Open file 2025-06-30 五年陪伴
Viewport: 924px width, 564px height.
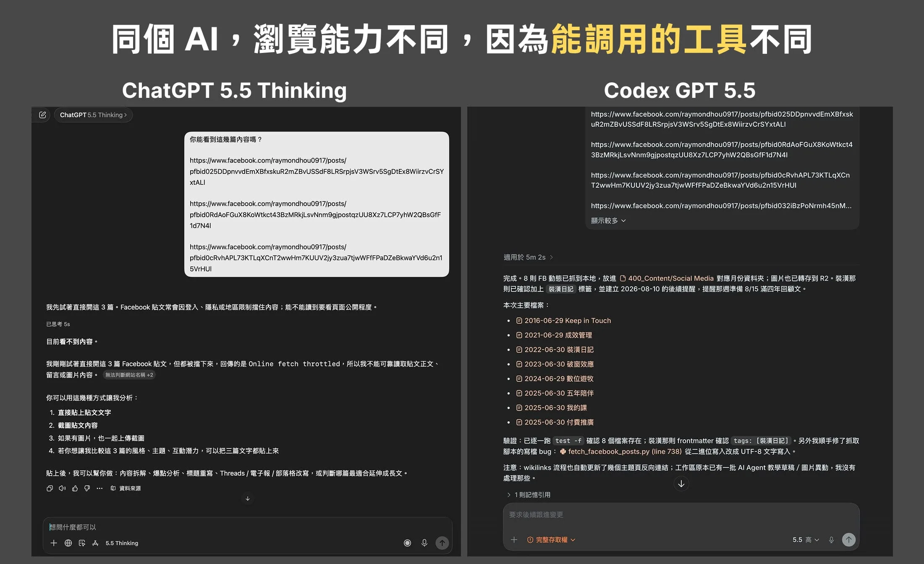555,393
